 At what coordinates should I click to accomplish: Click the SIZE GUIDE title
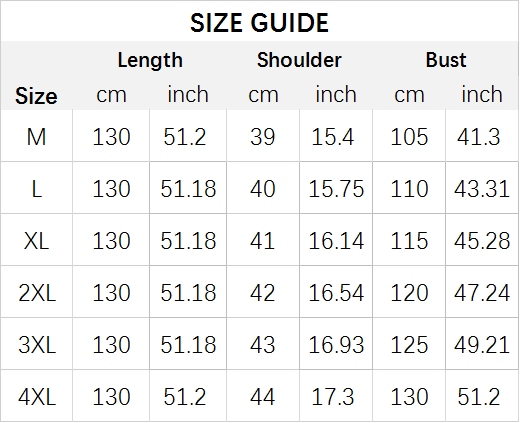(259, 23)
